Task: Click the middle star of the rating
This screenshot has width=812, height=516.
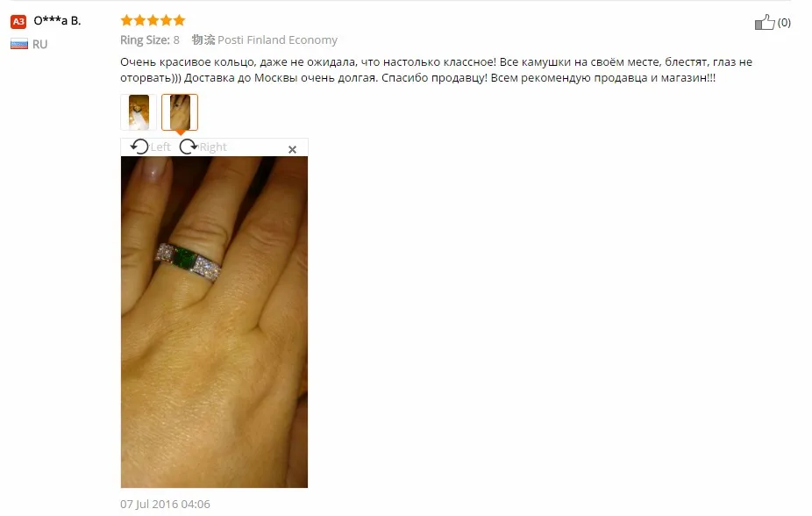Action: [x=153, y=20]
